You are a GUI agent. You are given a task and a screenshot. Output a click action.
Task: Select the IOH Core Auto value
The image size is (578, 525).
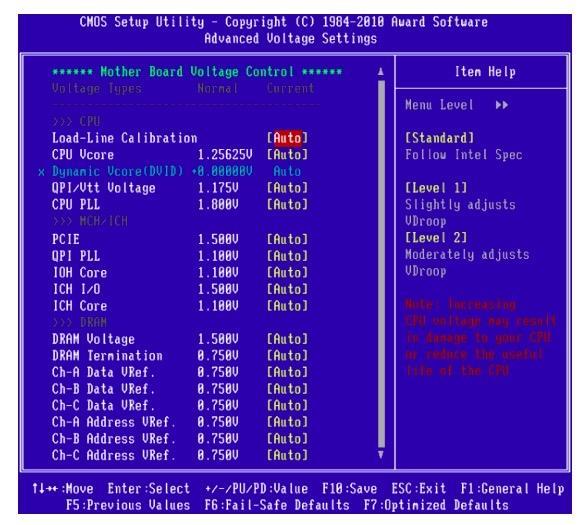pyautogui.click(x=287, y=272)
